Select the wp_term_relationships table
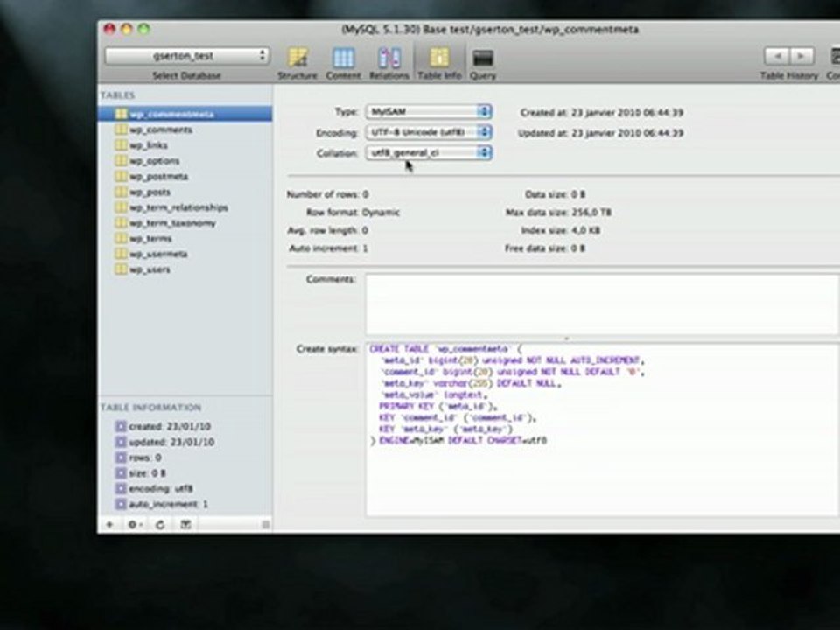The width and height of the screenshot is (840, 630). tap(185, 207)
